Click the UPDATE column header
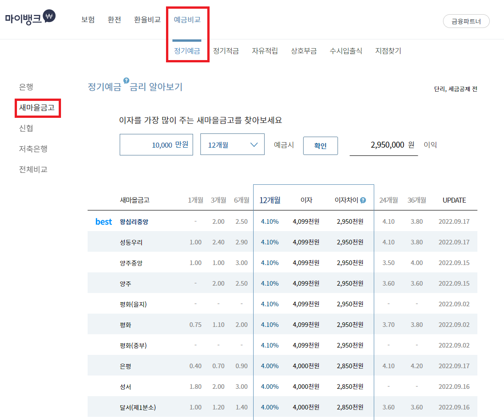 pos(454,200)
